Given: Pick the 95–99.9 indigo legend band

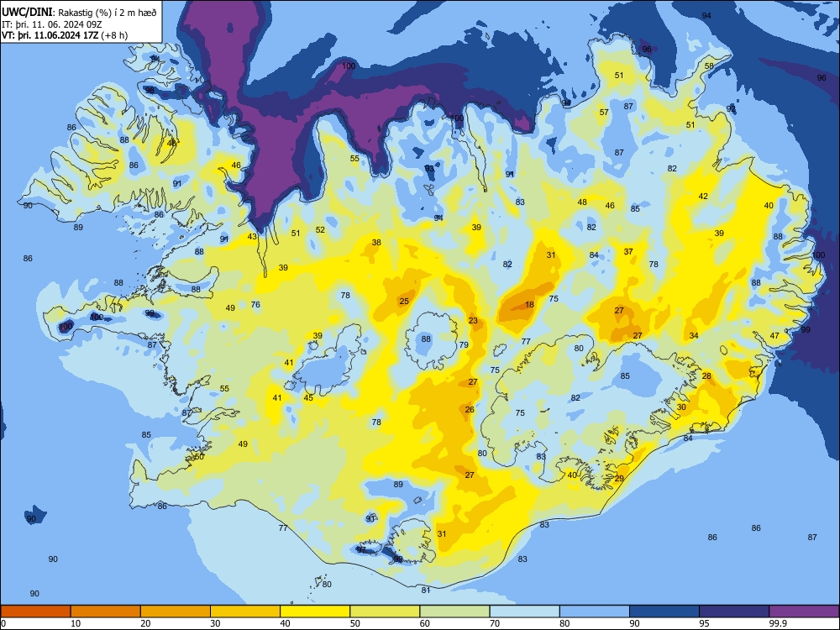Looking at the screenshot, I should [734, 612].
